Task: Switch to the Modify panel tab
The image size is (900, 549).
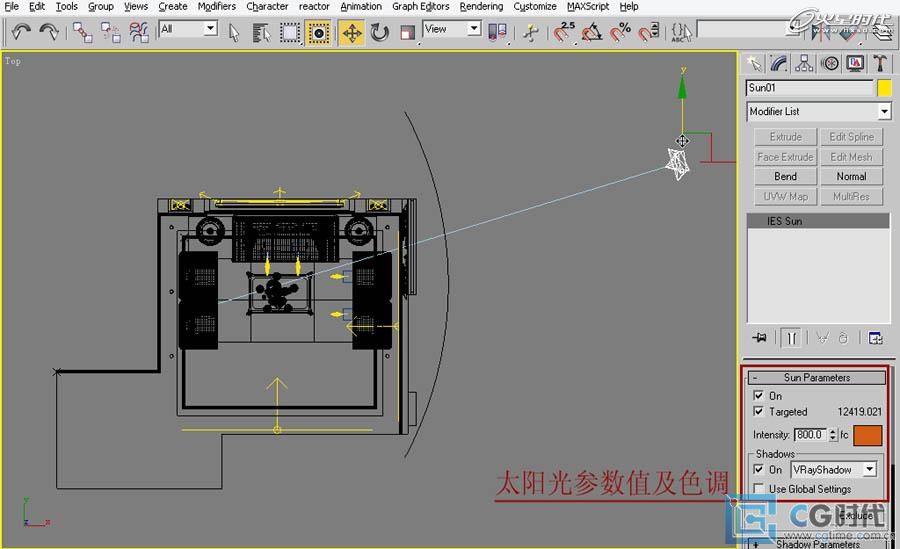Action: [779, 63]
